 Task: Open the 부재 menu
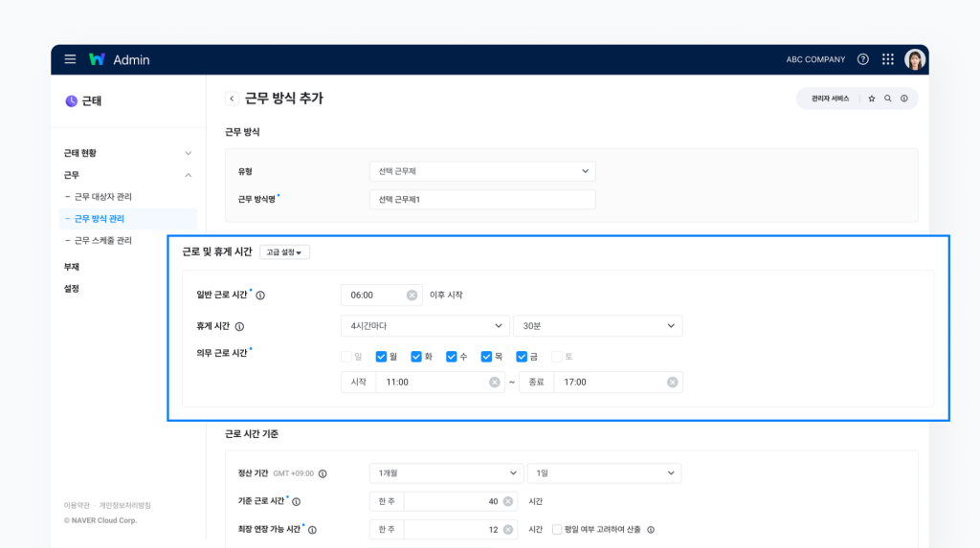point(71,267)
